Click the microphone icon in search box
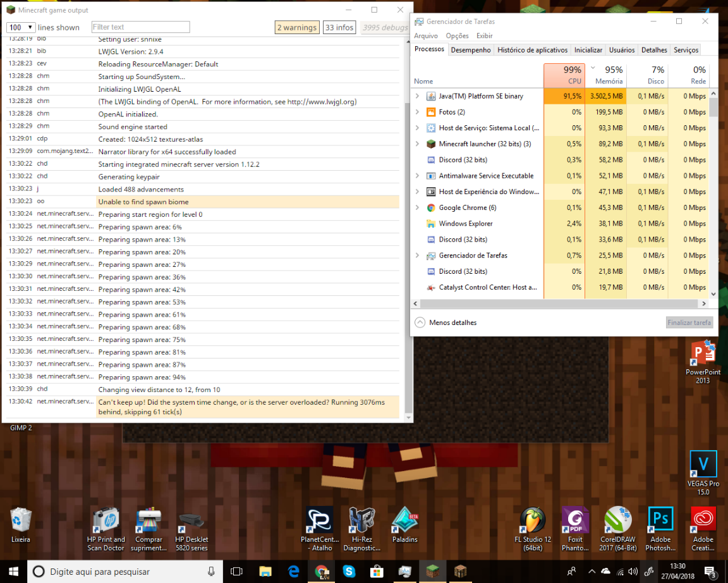This screenshot has width=728, height=583. pos(211,572)
